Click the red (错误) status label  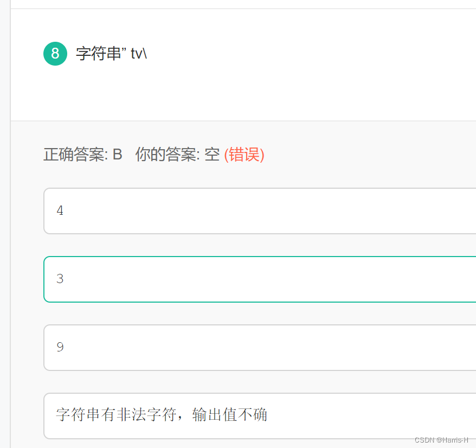click(244, 155)
